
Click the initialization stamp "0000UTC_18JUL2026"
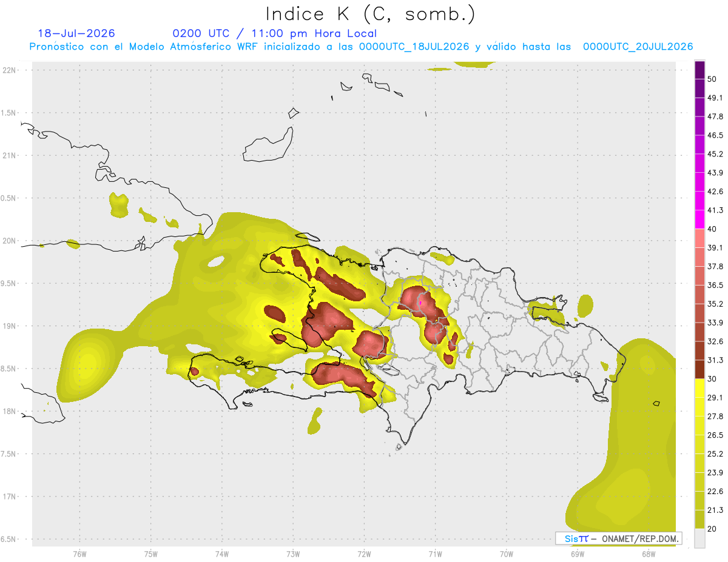[414, 47]
